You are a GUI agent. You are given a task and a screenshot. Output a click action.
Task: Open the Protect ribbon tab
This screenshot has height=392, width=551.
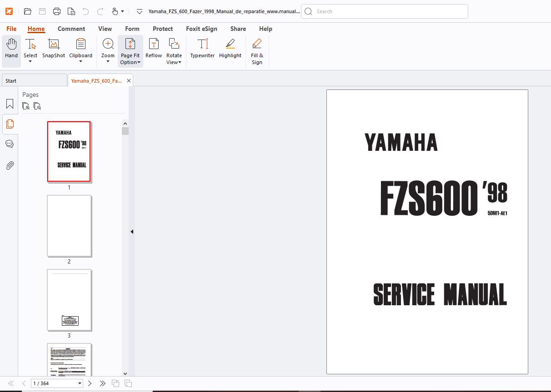tap(163, 29)
